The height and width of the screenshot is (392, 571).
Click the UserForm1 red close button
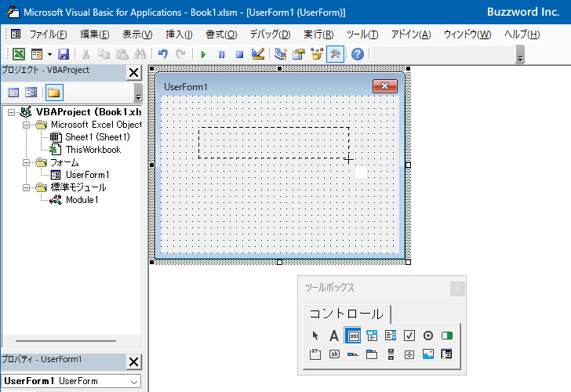tap(385, 86)
